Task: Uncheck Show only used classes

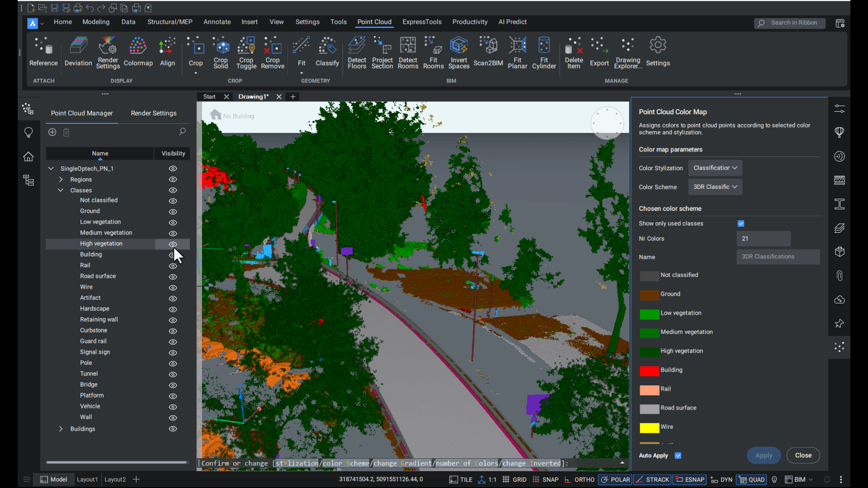Action: (740, 223)
